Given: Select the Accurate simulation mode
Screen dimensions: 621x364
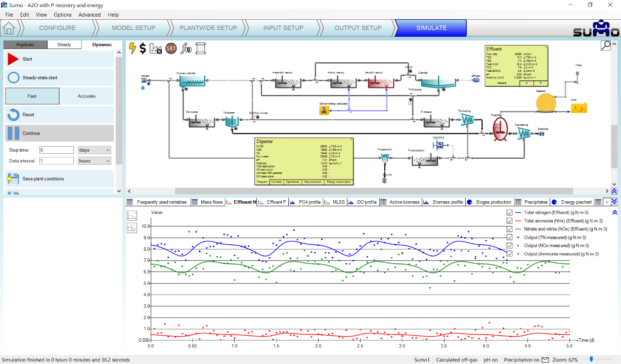Looking at the screenshot, I should (x=86, y=96).
